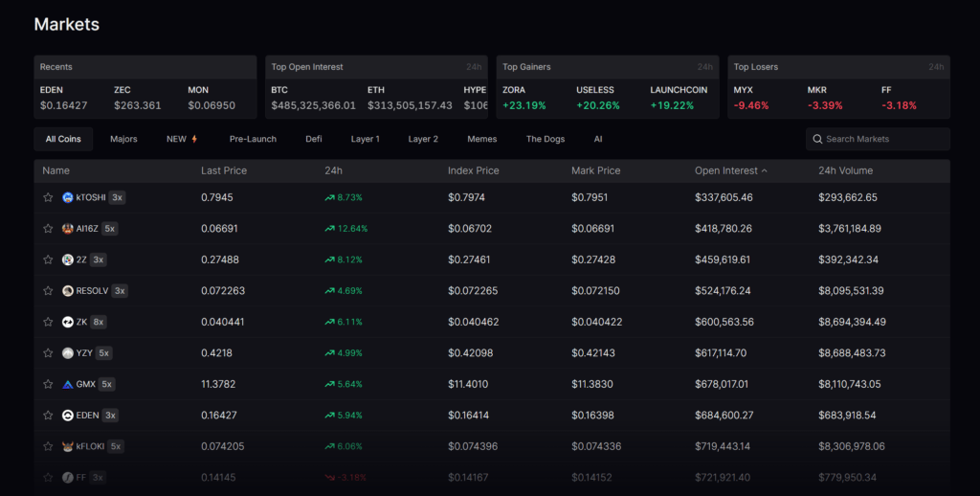
Task: Open ZORA in Top Gainers
Action: 521,98
